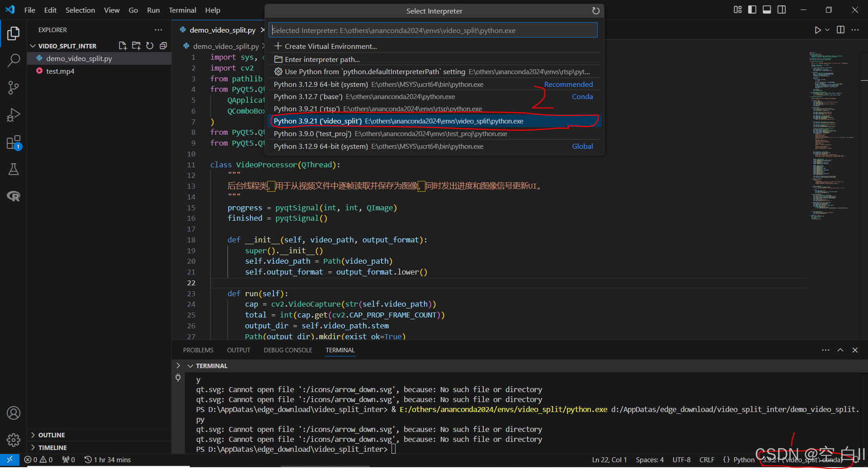
Task: Focus the Selected Interpreter search field
Action: [433, 30]
